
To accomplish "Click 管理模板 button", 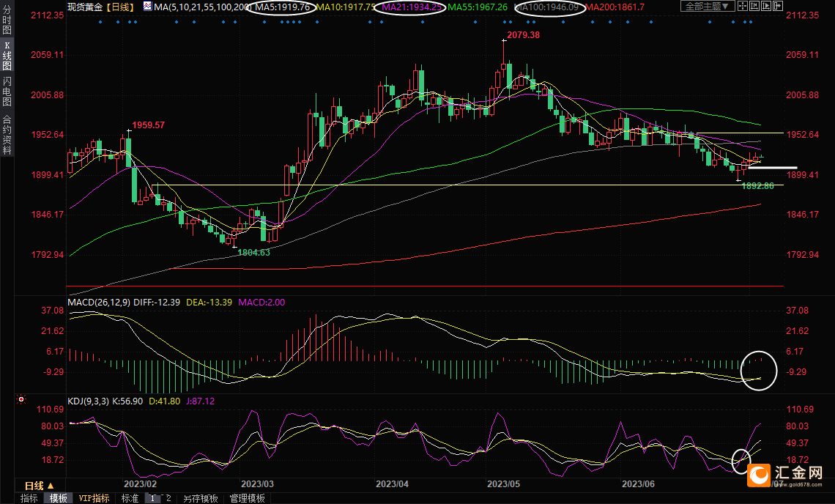I will point(248,498).
